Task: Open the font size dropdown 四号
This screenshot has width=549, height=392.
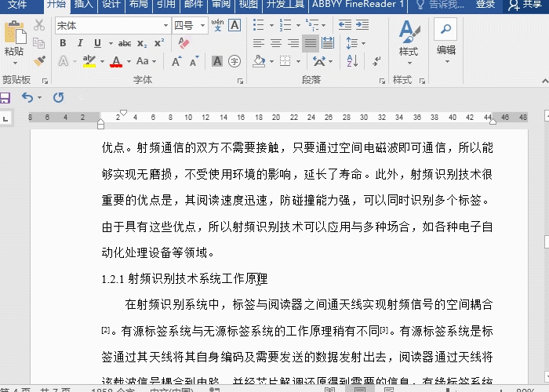Action: [x=202, y=26]
